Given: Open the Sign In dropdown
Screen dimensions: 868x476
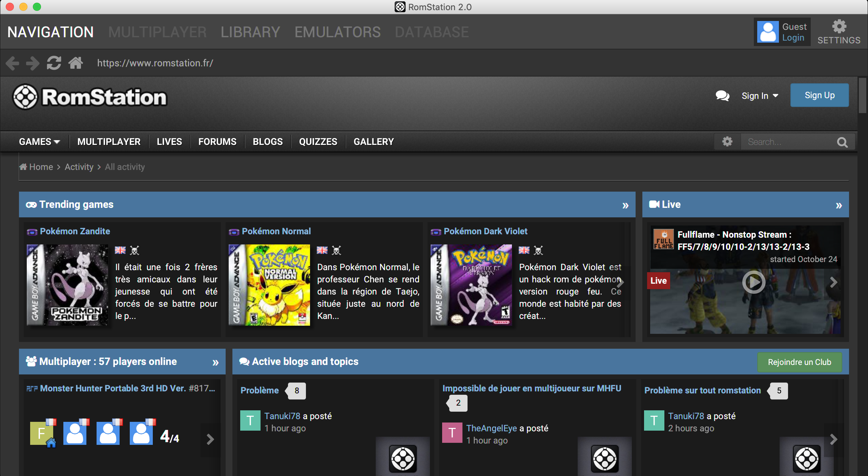Looking at the screenshot, I should (x=760, y=96).
